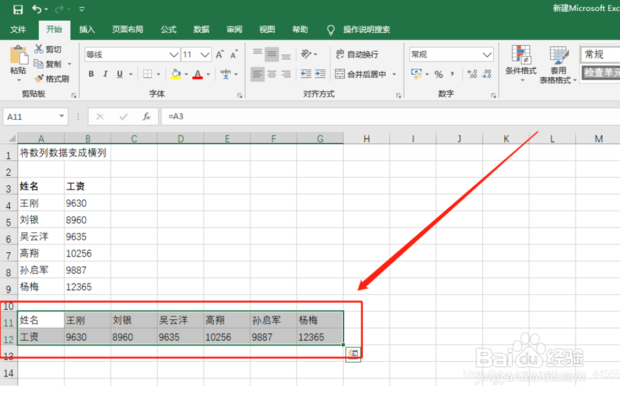This screenshot has width=620, height=399.
Task: Click the decrease indent icon
Action: point(306,74)
